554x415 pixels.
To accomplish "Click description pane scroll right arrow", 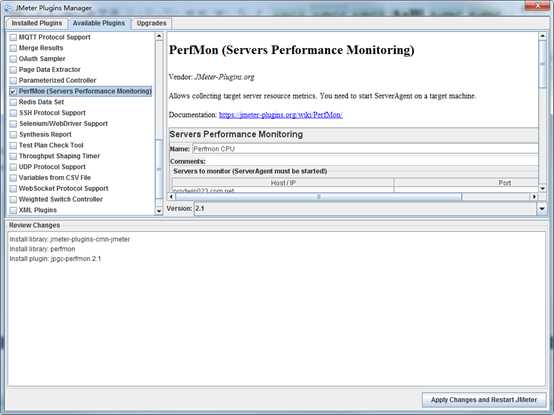I will click(x=534, y=196).
